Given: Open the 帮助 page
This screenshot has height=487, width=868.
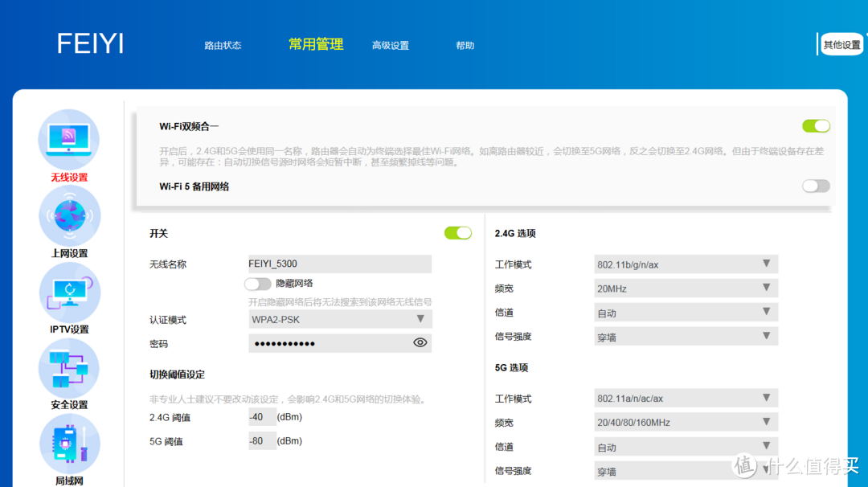Looking at the screenshot, I should click(465, 45).
